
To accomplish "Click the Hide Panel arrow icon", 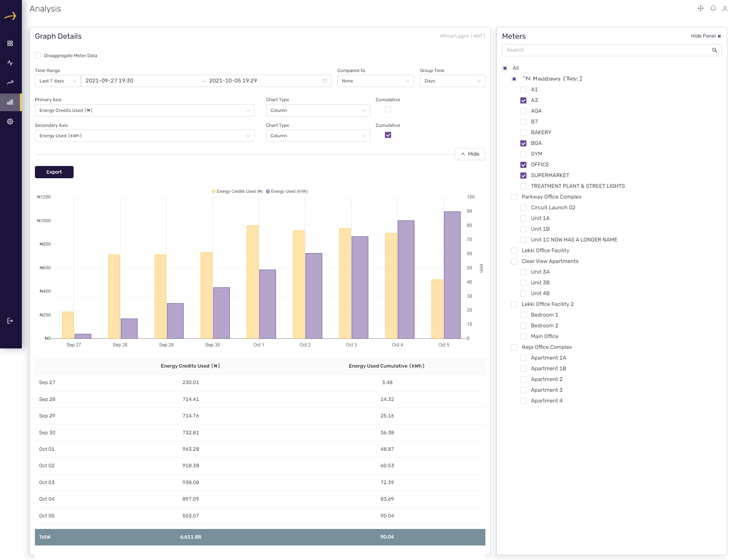I will [719, 36].
